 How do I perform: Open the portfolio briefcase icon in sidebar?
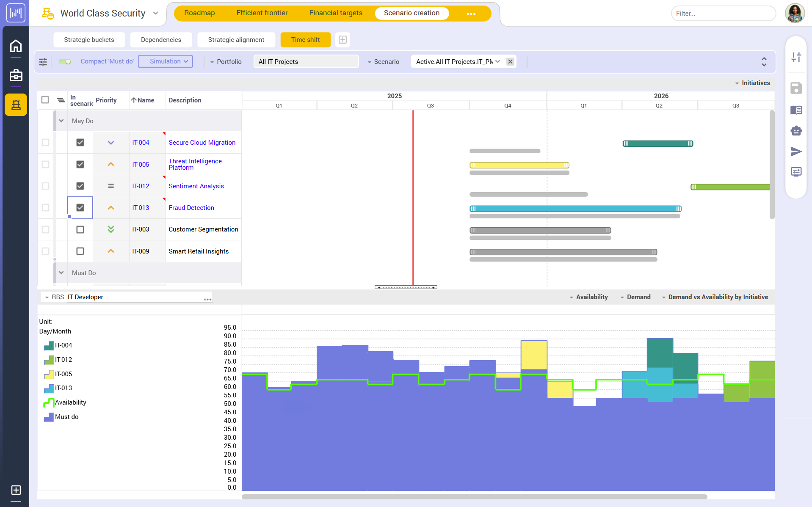16,76
